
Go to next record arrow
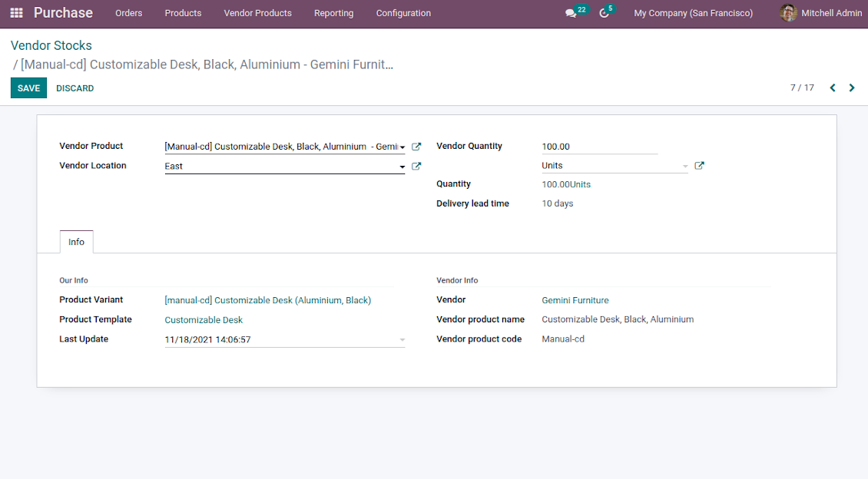point(852,88)
